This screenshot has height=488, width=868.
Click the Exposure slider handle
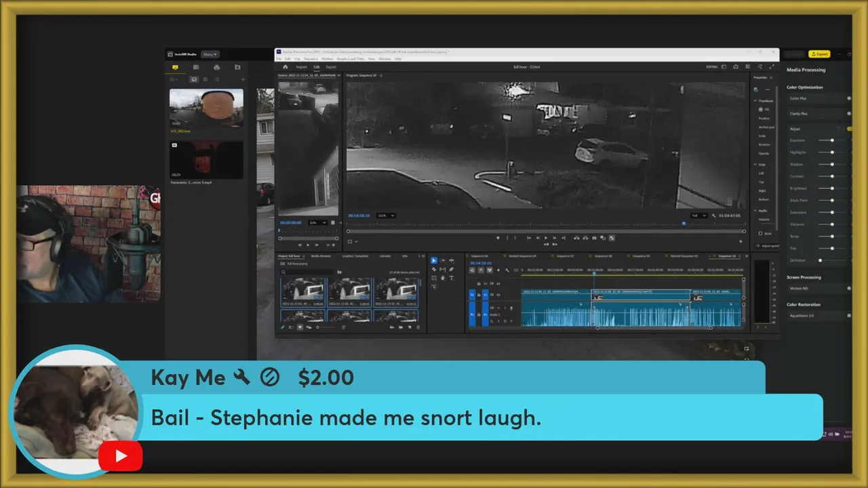pos(832,140)
